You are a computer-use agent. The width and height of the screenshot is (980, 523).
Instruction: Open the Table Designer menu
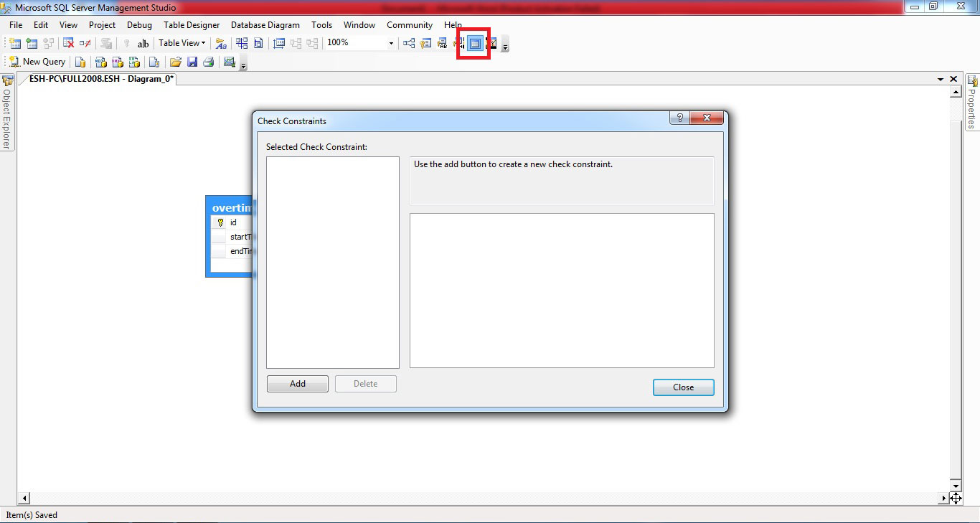point(192,25)
